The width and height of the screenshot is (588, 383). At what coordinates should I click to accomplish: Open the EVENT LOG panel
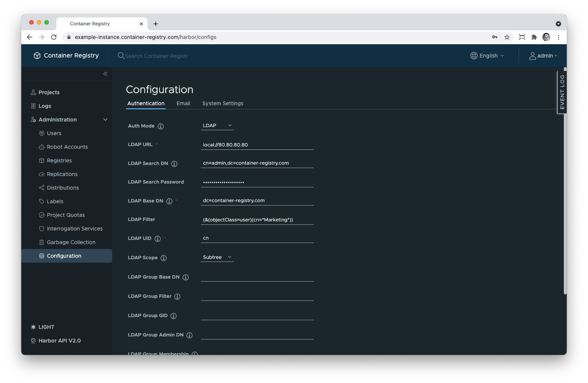tap(562, 92)
